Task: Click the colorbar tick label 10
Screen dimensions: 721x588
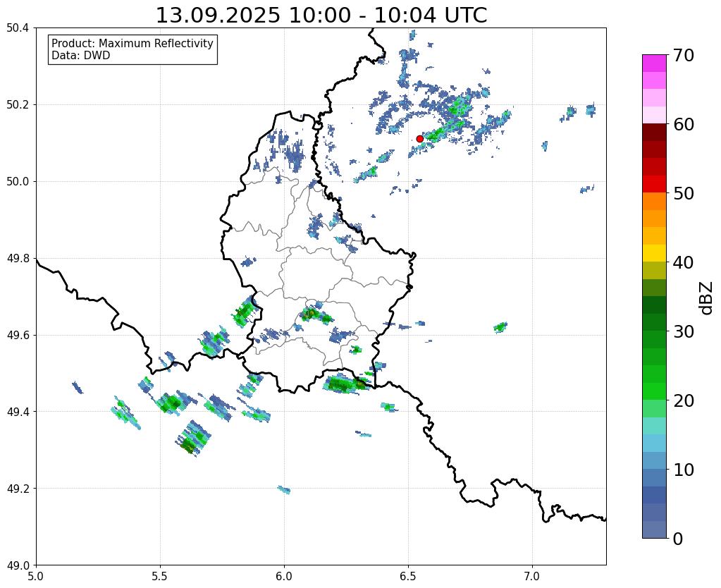Action: [683, 470]
